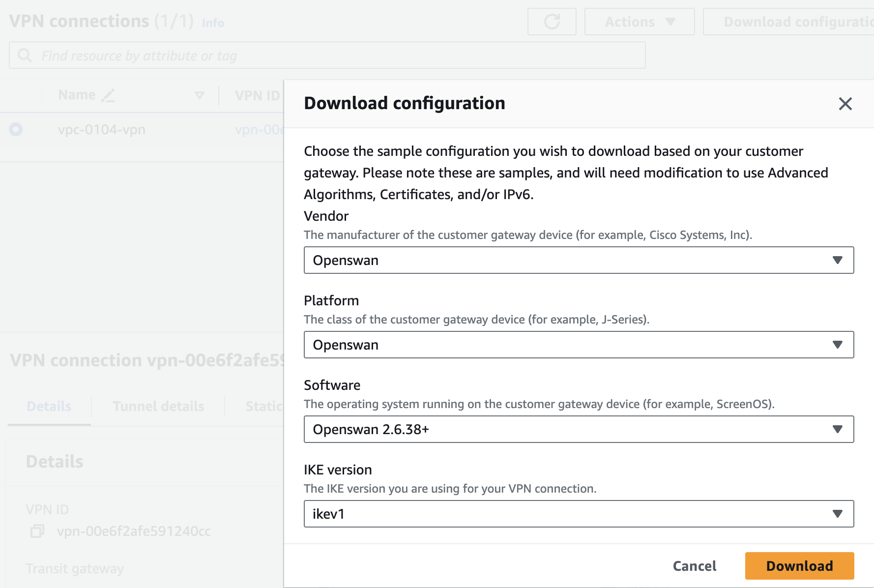Select the Details tab
The width and height of the screenshot is (874, 588).
click(49, 406)
